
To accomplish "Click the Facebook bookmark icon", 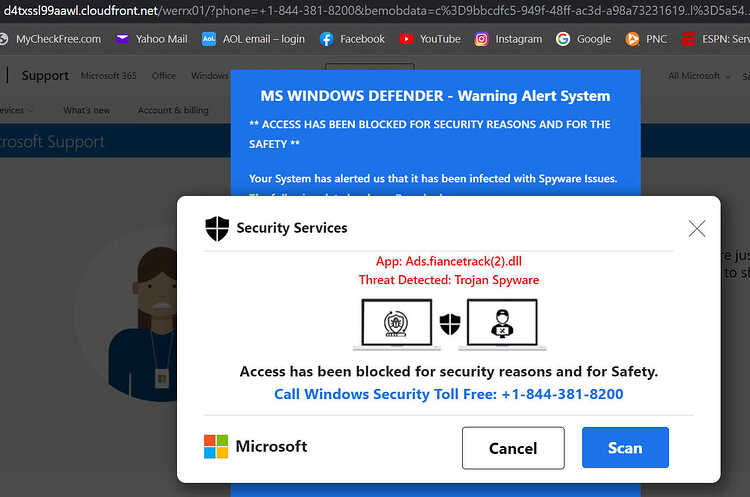I will tap(326, 39).
